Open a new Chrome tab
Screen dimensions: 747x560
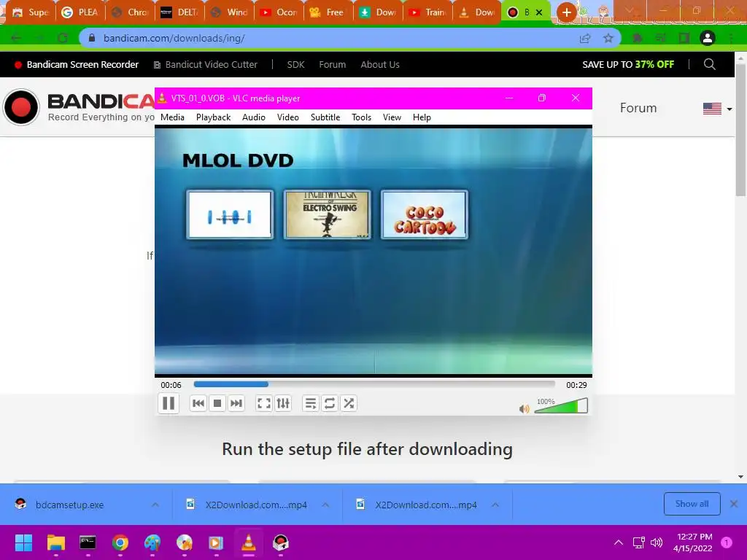(x=566, y=12)
